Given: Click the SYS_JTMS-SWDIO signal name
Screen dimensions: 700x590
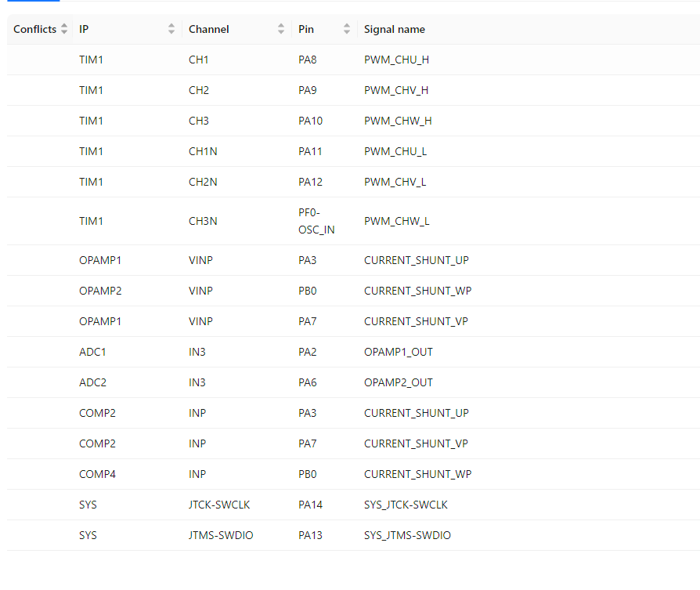Looking at the screenshot, I should (407, 535).
